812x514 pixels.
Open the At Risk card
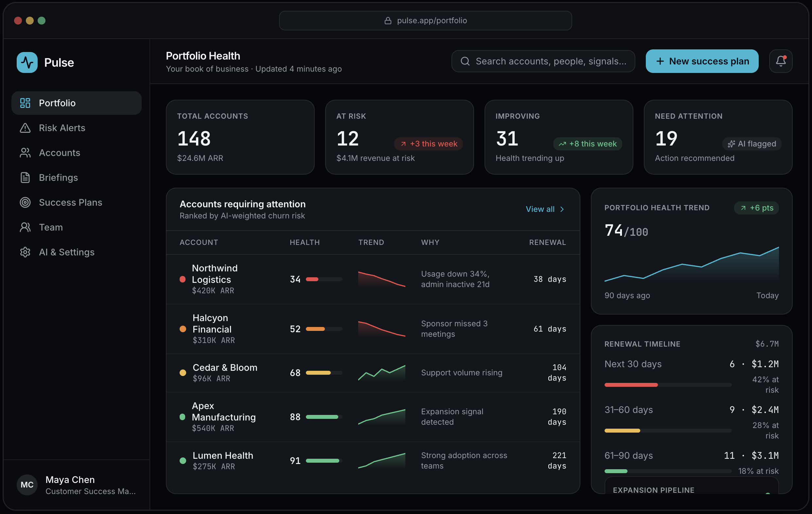399,137
